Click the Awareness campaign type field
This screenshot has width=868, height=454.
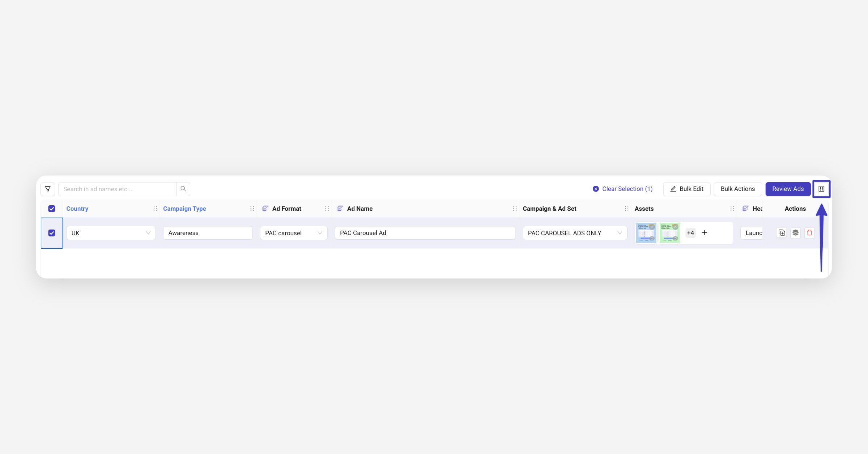tap(208, 233)
